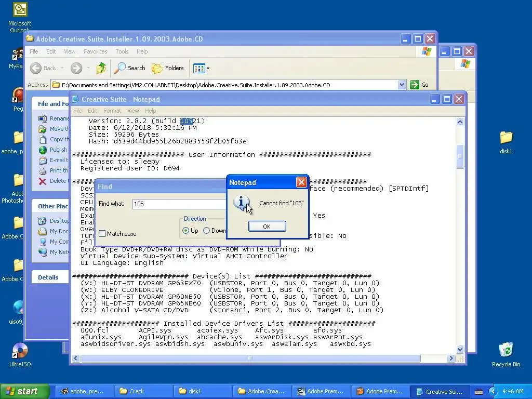Image resolution: width=532 pixels, height=399 pixels.
Task: Open the Notepad View menu
Action: (x=133, y=111)
